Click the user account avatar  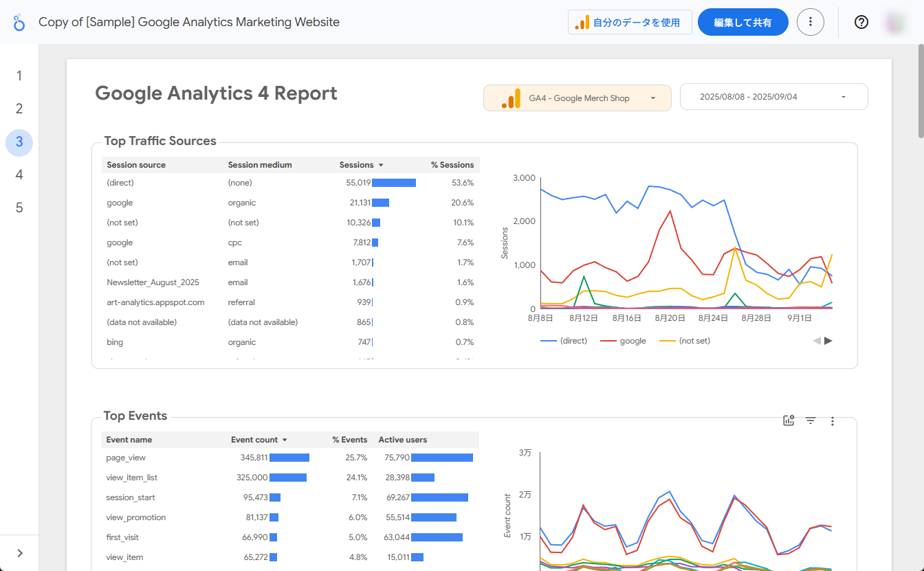pos(895,22)
